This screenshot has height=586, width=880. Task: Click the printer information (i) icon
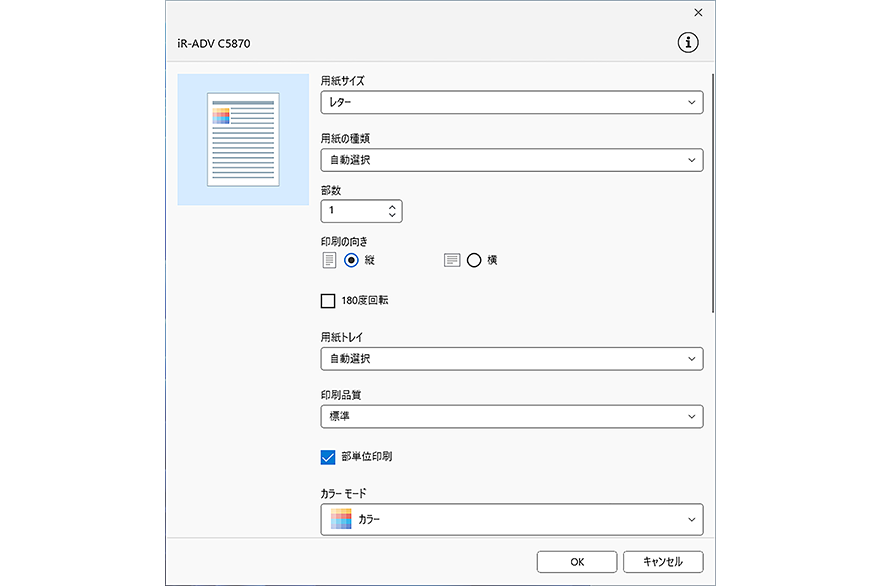tap(687, 43)
